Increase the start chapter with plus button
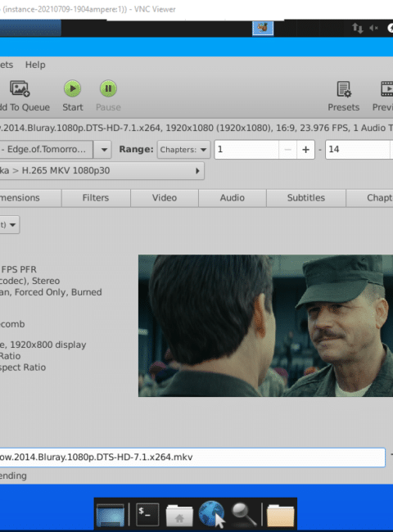The width and height of the screenshot is (393, 532). click(x=305, y=150)
